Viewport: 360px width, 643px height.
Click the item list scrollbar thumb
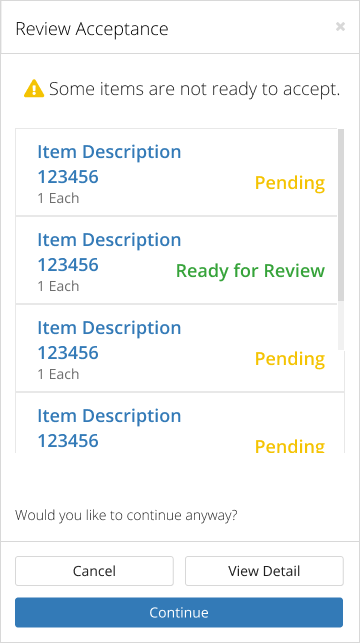click(x=341, y=215)
